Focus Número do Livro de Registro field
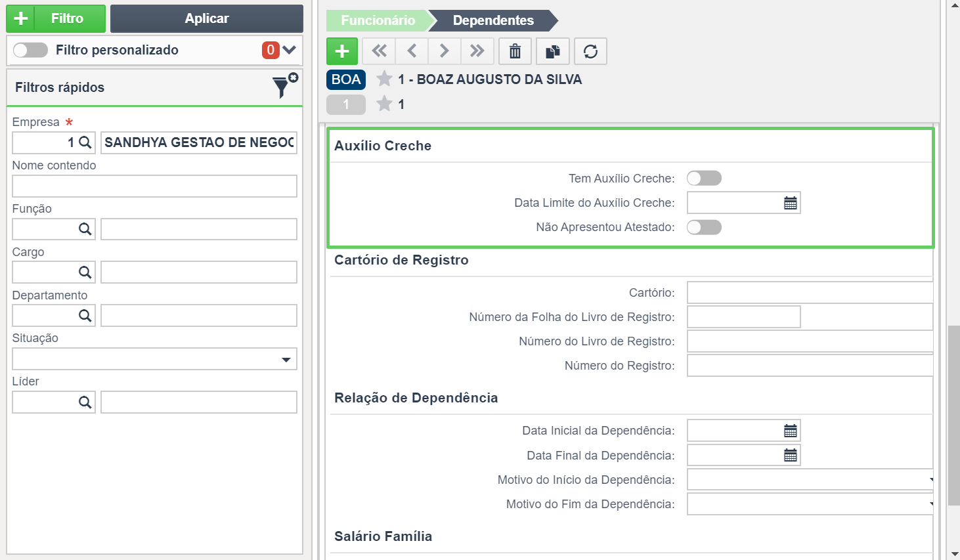 pyautogui.click(x=810, y=341)
